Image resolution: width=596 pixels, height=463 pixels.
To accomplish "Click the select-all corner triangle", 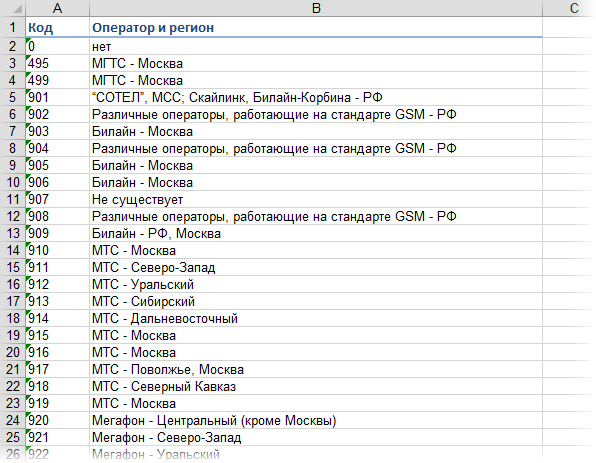I will click(17, 9).
